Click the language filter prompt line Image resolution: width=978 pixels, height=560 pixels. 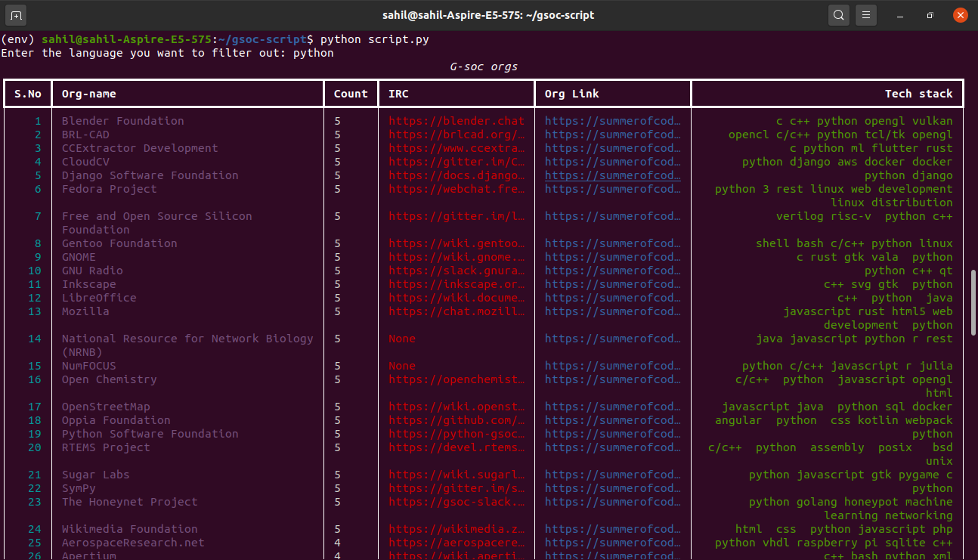[x=167, y=53]
